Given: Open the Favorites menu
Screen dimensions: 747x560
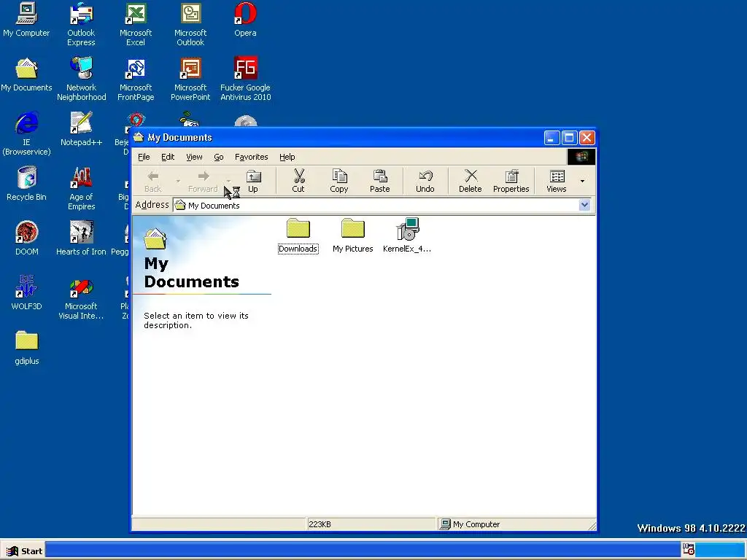Looking at the screenshot, I should (251, 157).
